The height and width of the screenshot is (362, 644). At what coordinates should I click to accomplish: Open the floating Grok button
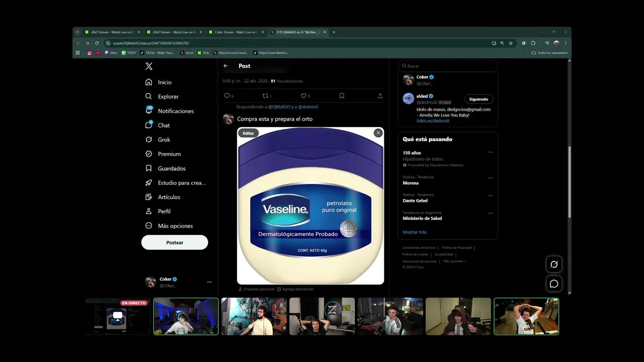(x=554, y=264)
